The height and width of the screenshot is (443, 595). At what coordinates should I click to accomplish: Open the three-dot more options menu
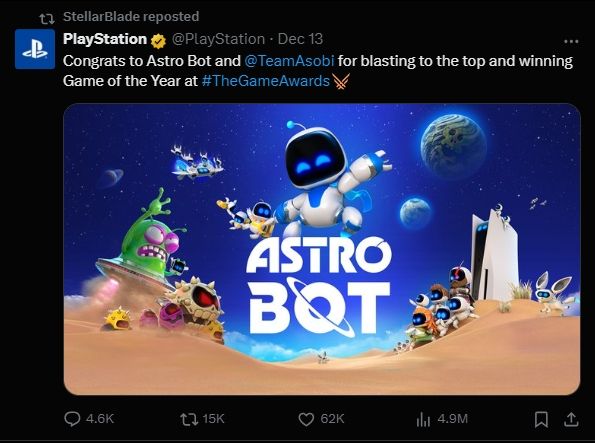(571, 41)
